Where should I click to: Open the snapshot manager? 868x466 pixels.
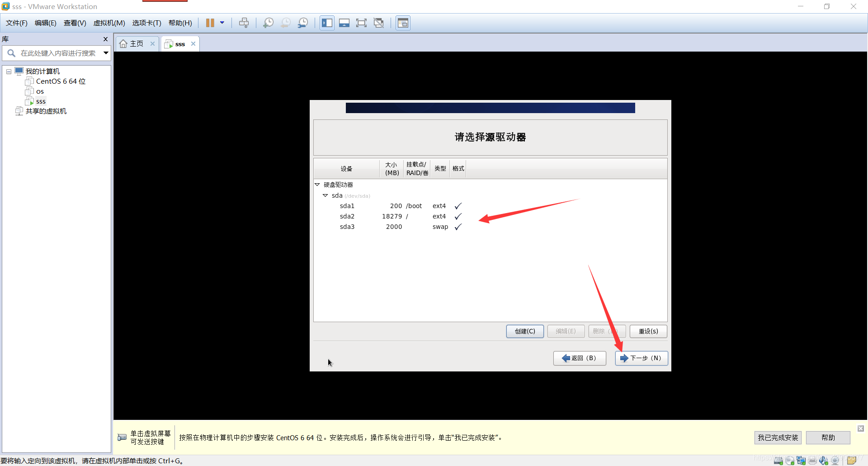[303, 23]
